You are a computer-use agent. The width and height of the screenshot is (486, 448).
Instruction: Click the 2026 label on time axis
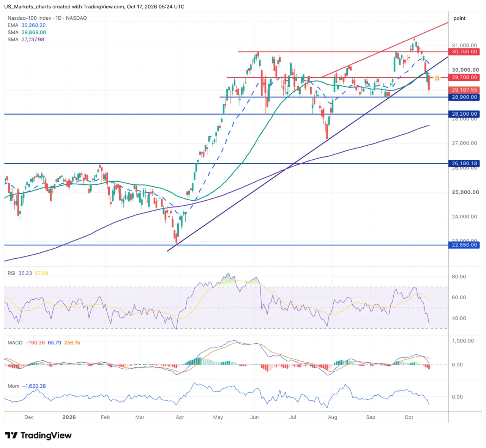(x=69, y=417)
